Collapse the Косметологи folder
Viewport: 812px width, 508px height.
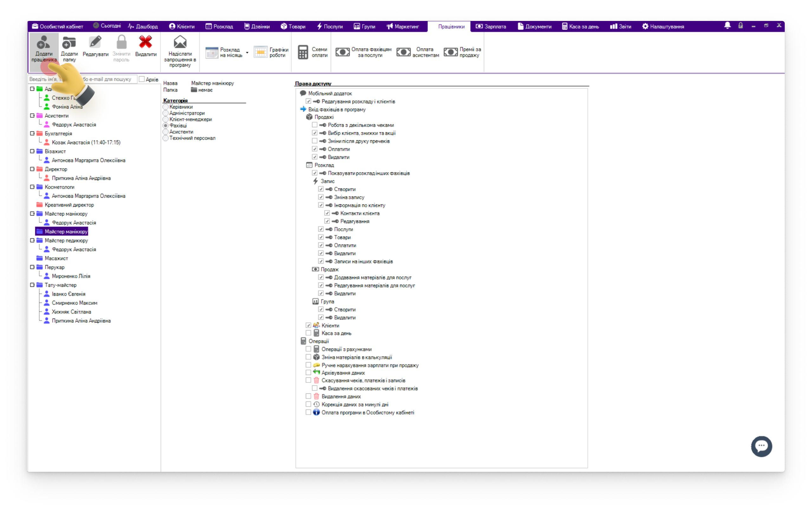[x=32, y=186]
